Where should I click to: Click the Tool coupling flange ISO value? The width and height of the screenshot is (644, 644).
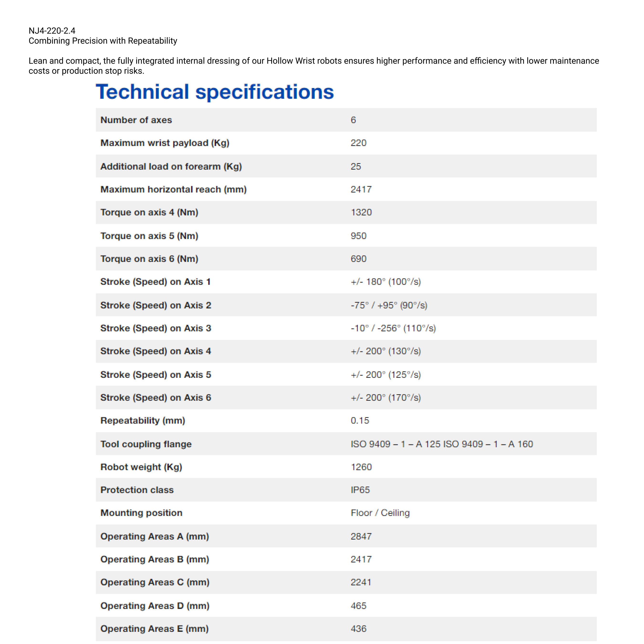tap(441, 444)
